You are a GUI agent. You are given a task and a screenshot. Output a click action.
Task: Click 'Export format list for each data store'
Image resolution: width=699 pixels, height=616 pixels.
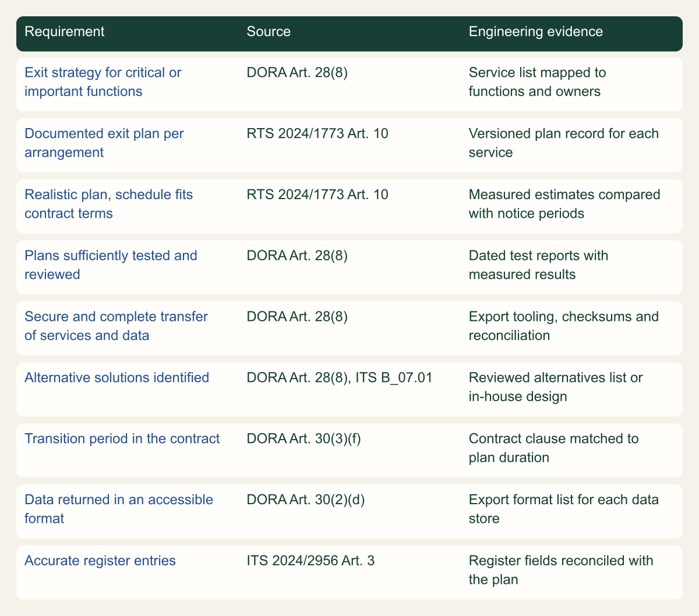tap(564, 509)
